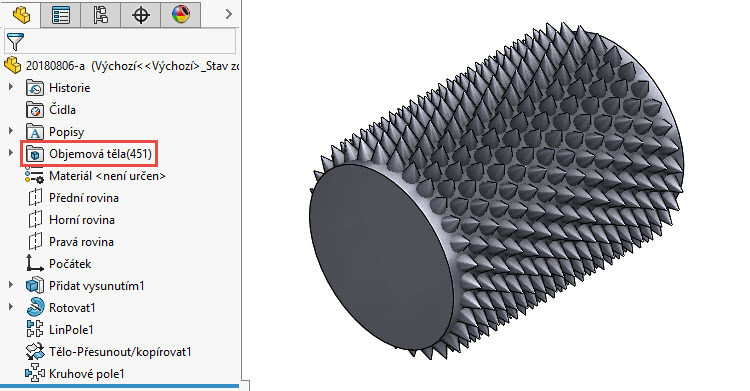
Task: Select LinPole1 feature
Action: click(71, 330)
